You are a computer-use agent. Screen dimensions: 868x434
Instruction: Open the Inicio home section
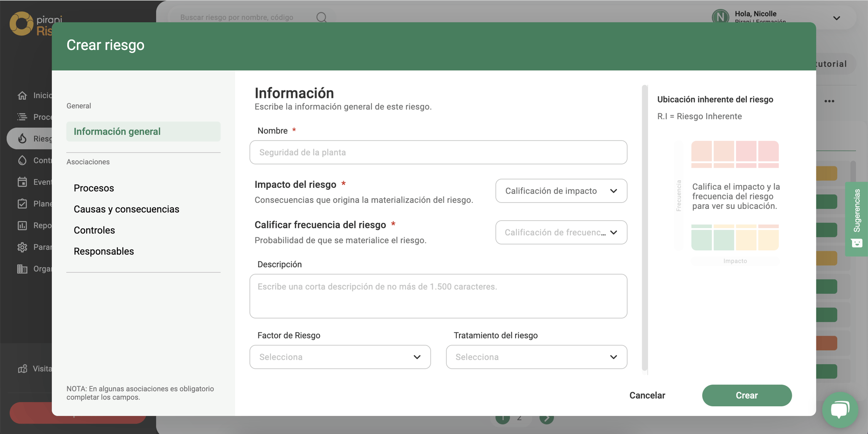click(x=23, y=95)
